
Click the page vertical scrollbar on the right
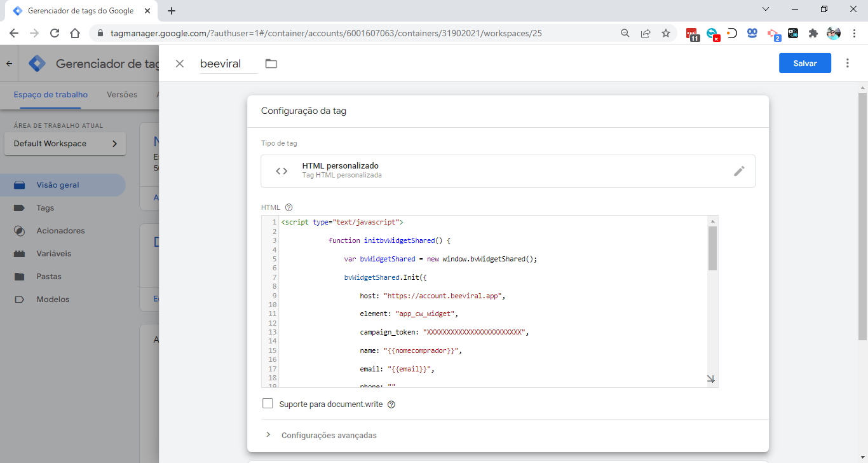coord(862,216)
